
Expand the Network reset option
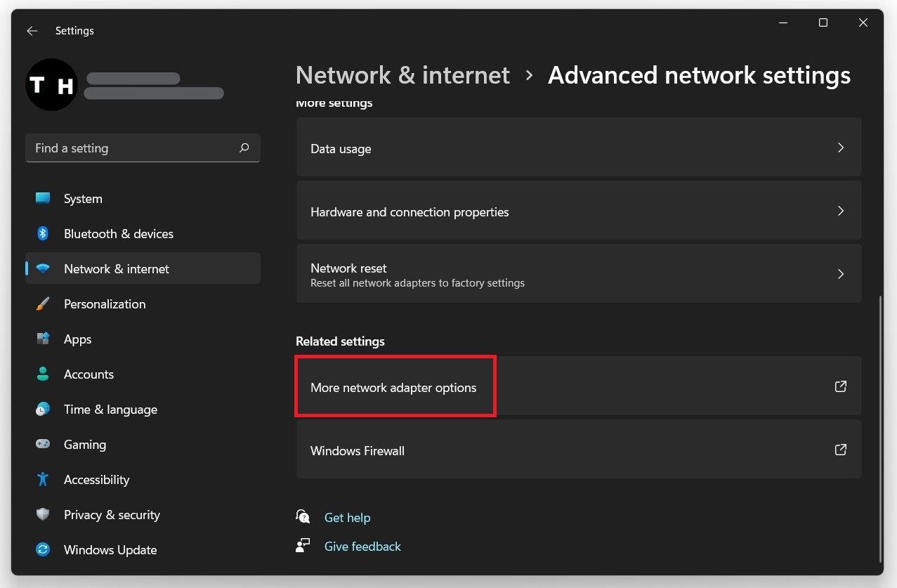(840, 274)
